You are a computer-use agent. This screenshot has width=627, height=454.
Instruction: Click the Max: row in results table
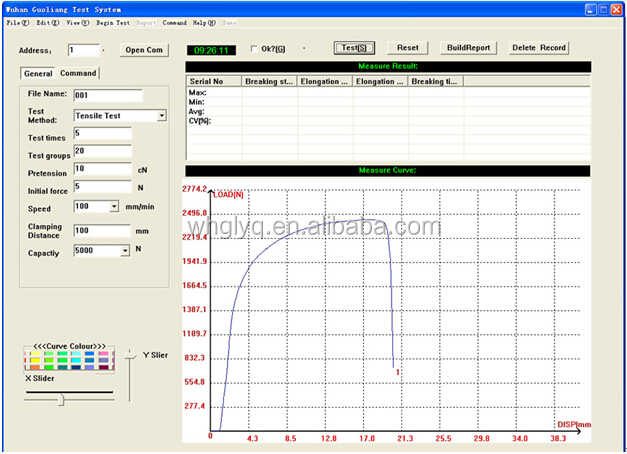[x=388, y=93]
